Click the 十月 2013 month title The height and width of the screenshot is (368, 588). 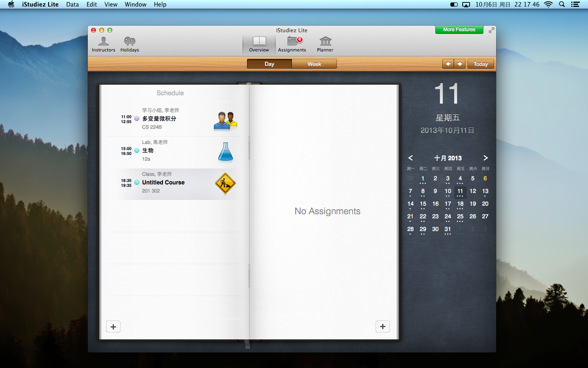[448, 158]
